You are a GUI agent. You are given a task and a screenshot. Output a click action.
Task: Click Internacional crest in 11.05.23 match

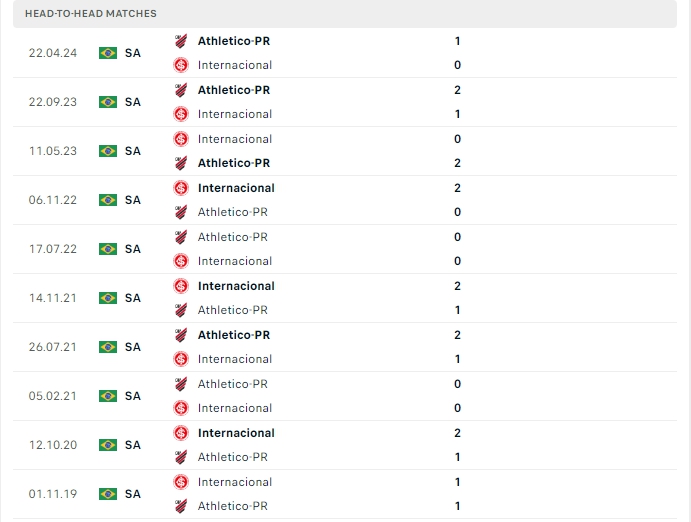tap(181, 139)
